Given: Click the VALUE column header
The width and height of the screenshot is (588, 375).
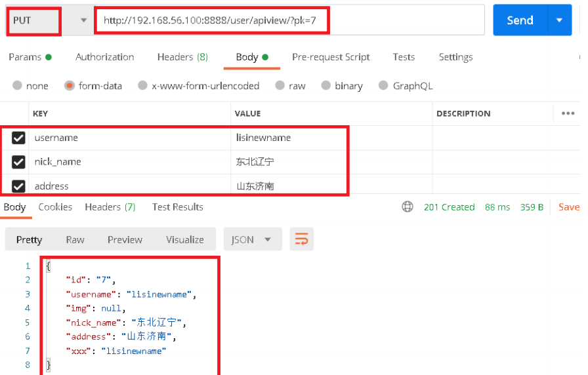Looking at the screenshot, I should (x=247, y=113).
